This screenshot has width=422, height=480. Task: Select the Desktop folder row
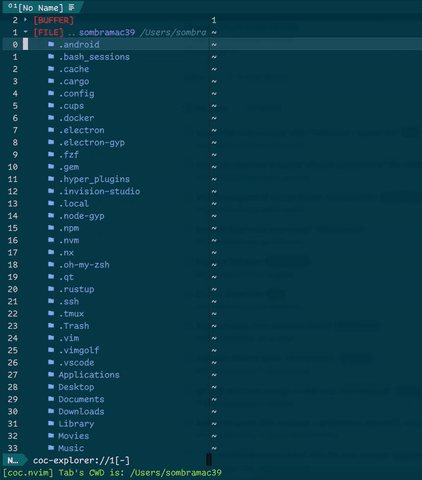click(x=105, y=387)
